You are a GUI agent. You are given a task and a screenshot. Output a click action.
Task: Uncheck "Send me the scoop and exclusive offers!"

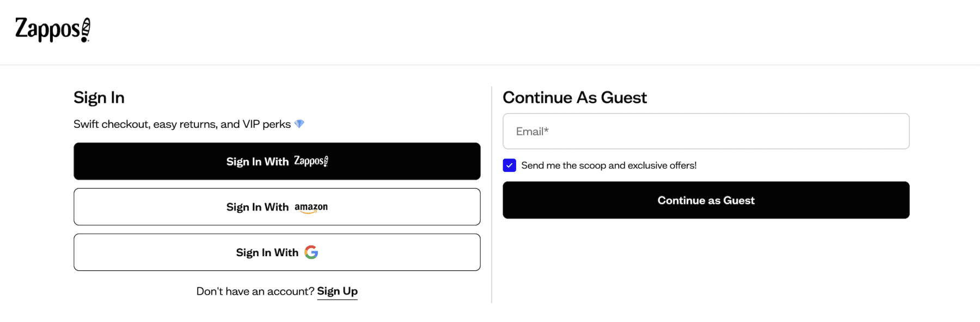pos(509,165)
